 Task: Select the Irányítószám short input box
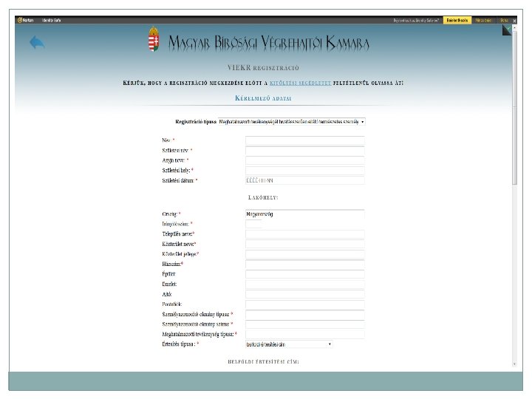click(x=253, y=224)
